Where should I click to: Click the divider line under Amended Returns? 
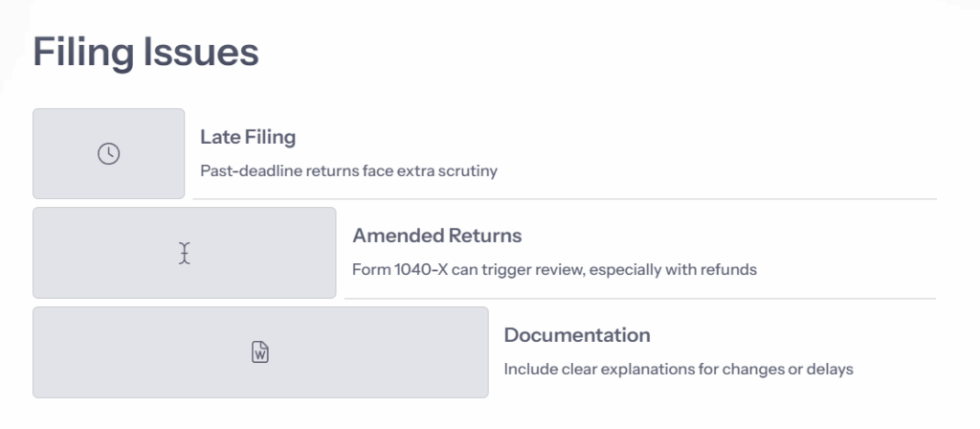pyautogui.click(x=640, y=299)
